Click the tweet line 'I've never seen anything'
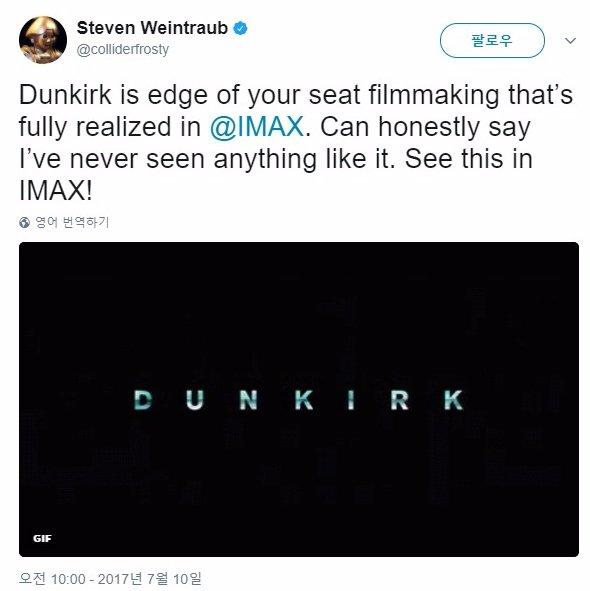Image resolution: width=590 pixels, height=591 pixels. [x=168, y=159]
